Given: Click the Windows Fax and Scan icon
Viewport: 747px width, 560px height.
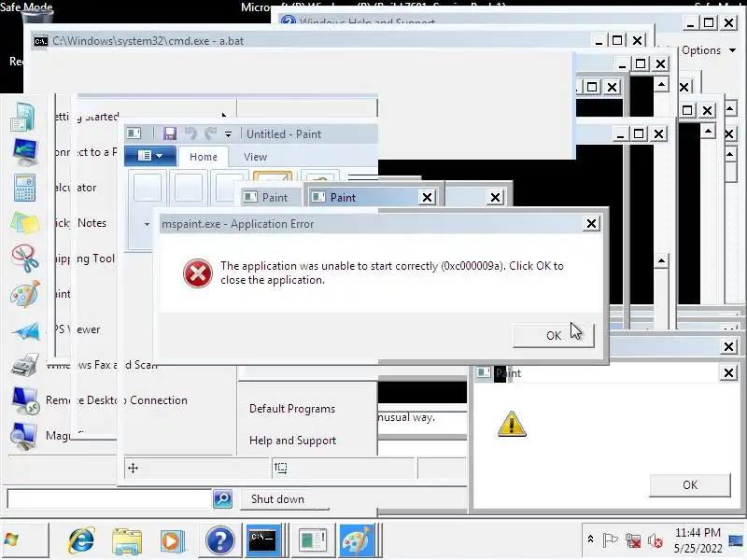Looking at the screenshot, I should [25, 365].
